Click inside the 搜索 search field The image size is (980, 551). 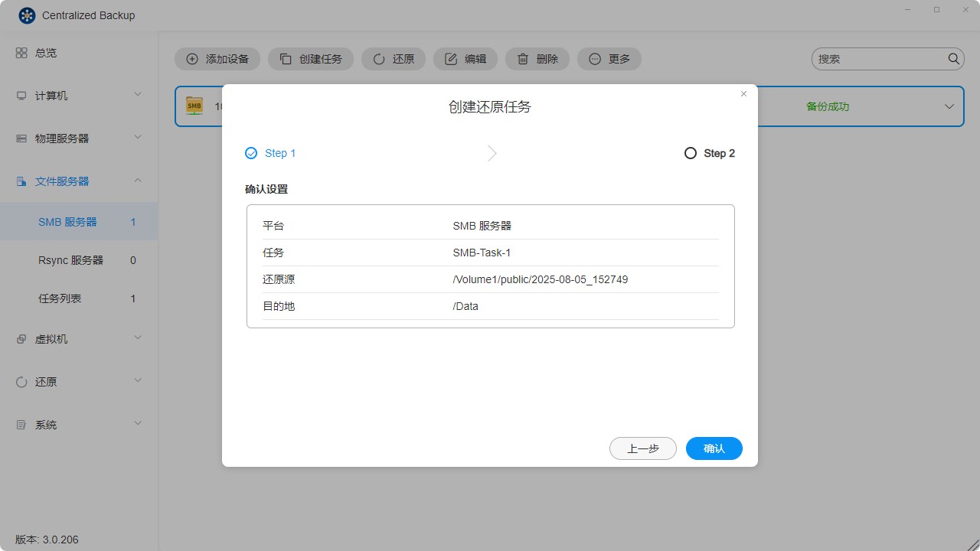[x=880, y=58]
